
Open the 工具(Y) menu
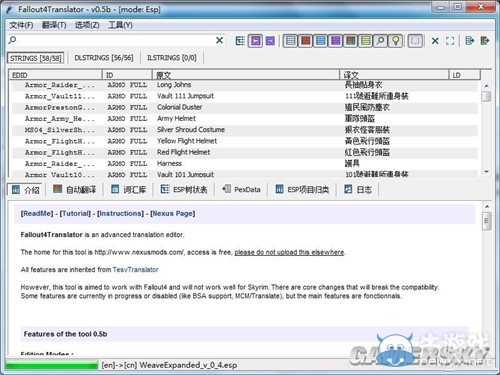click(x=120, y=25)
